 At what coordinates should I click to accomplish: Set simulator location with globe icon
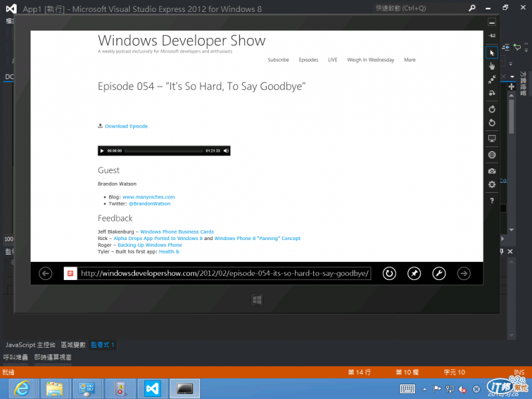pos(491,155)
